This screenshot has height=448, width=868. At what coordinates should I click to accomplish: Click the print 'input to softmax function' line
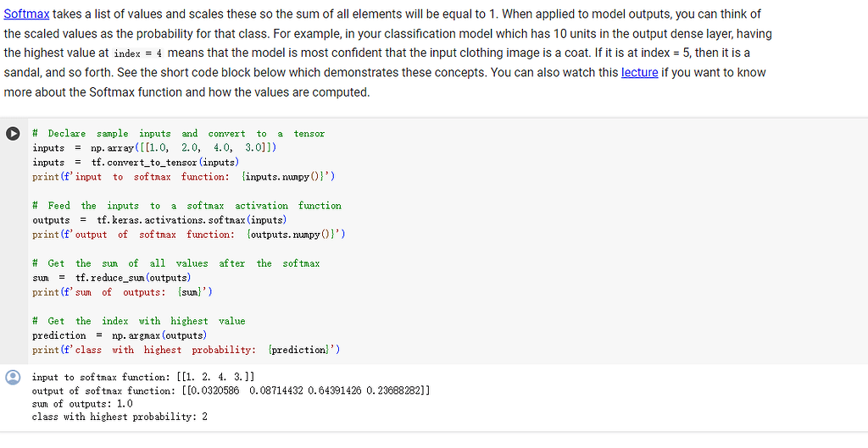(184, 176)
